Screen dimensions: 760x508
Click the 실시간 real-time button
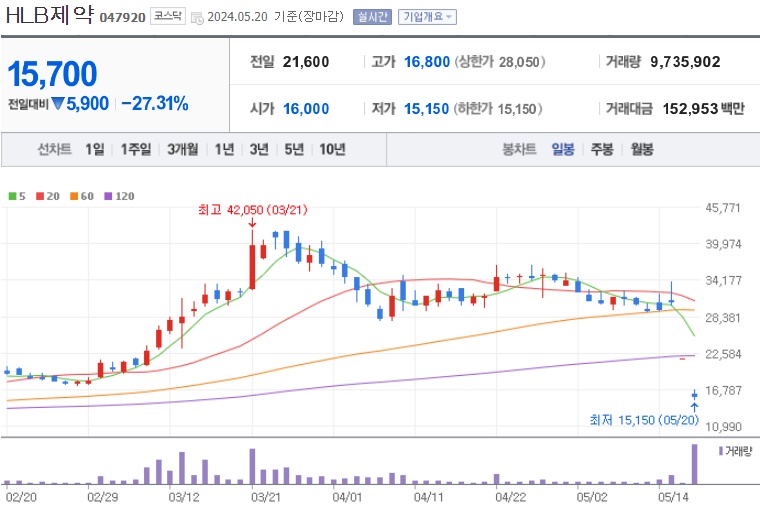pos(372,17)
